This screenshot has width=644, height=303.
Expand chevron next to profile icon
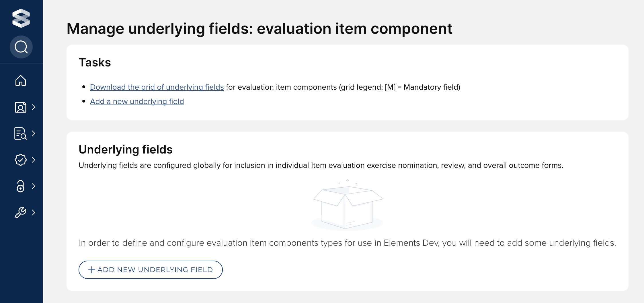(34, 107)
